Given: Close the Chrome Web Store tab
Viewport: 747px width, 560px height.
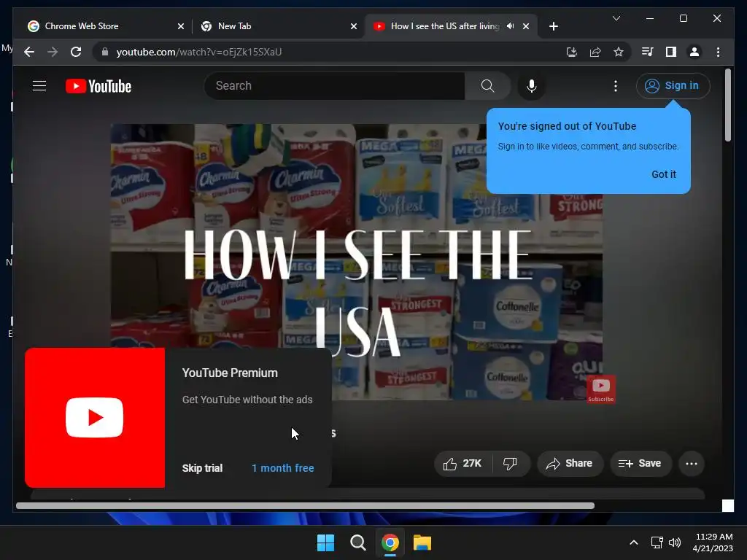Looking at the screenshot, I should pos(181,26).
